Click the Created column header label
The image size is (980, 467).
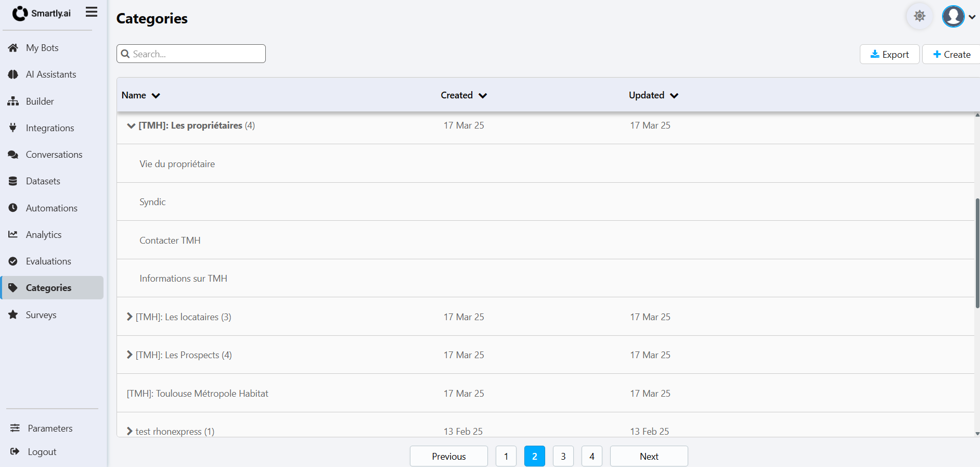(457, 95)
